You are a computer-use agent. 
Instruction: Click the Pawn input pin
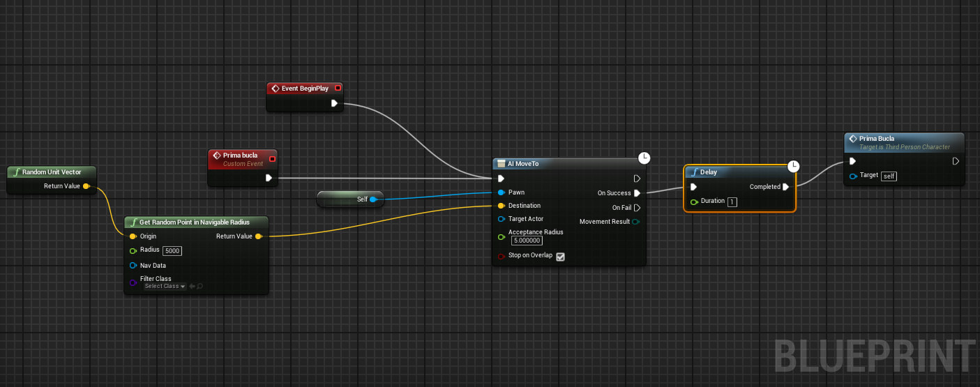point(502,192)
